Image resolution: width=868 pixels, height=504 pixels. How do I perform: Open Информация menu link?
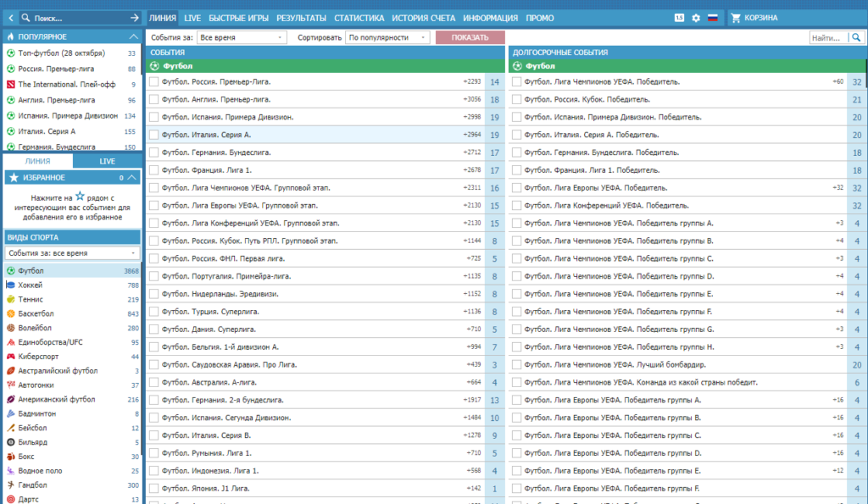click(491, 19)
